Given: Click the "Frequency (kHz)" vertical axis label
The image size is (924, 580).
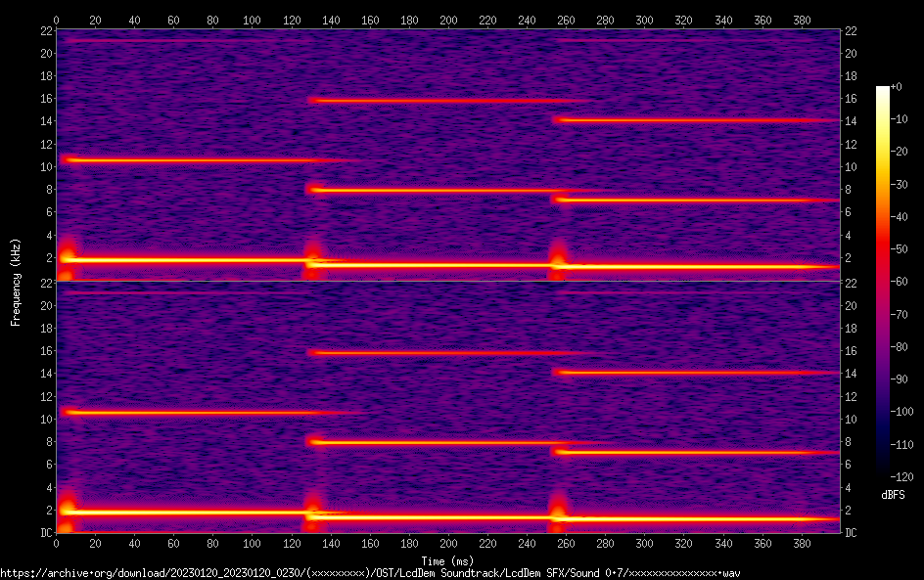Looking at the screenshot, I should click(15, 282).
